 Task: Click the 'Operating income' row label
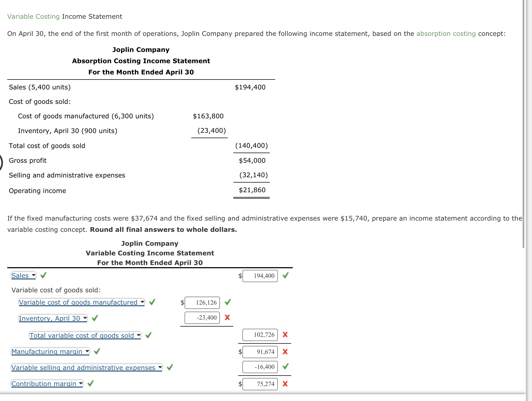37,191
